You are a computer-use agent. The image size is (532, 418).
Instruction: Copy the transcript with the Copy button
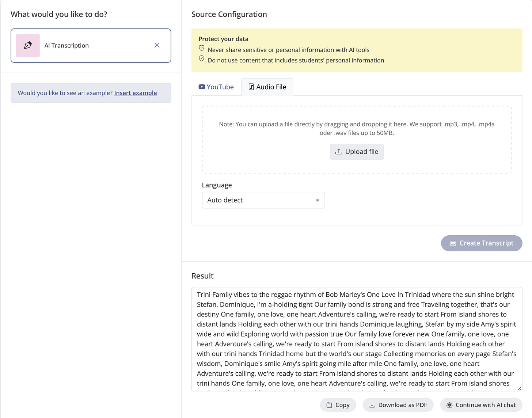pyautogui.click(x=338, y=405)
